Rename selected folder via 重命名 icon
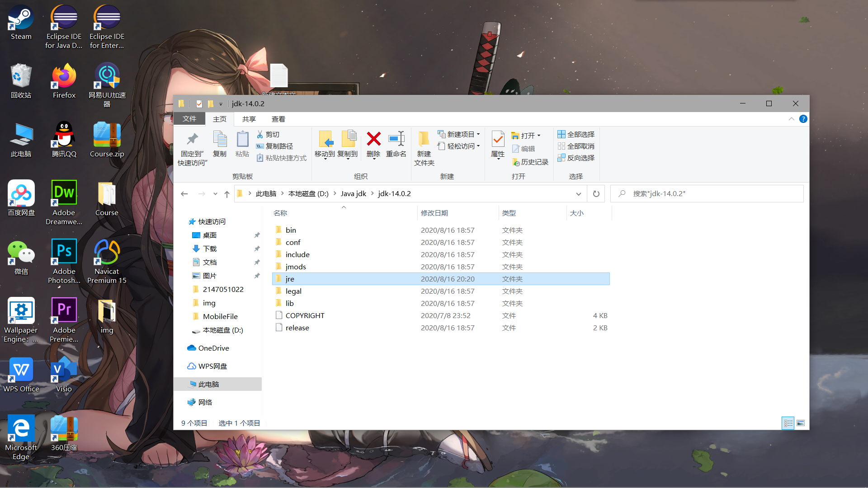This screenshot has height=488, width=868. click(396, 145)
